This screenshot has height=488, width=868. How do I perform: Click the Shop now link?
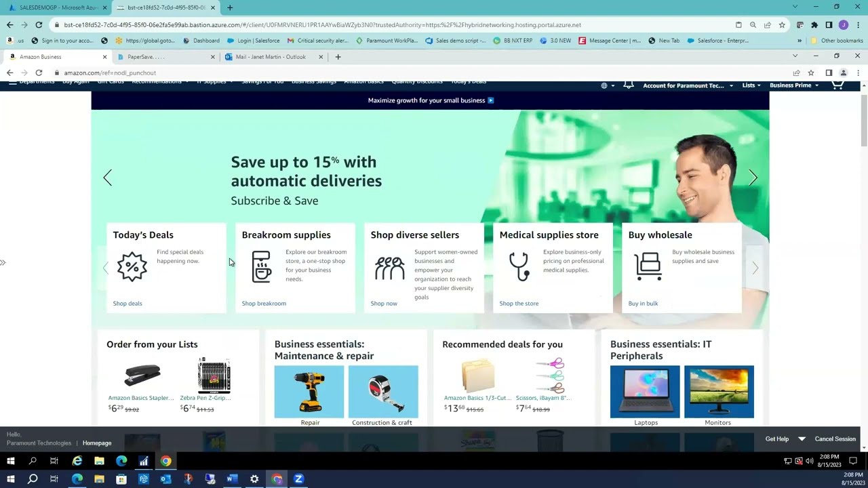(384, 304)
